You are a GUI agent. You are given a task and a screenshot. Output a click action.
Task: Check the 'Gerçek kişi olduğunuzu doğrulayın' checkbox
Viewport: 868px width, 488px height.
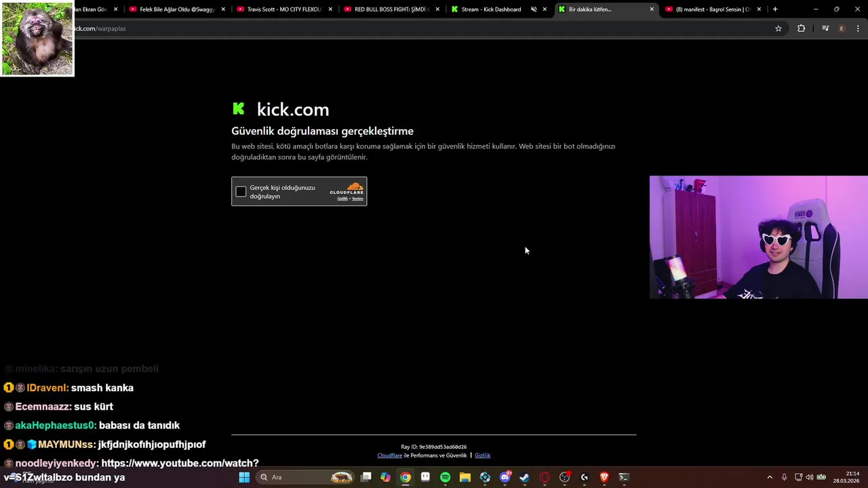click(x=241, y=192)
